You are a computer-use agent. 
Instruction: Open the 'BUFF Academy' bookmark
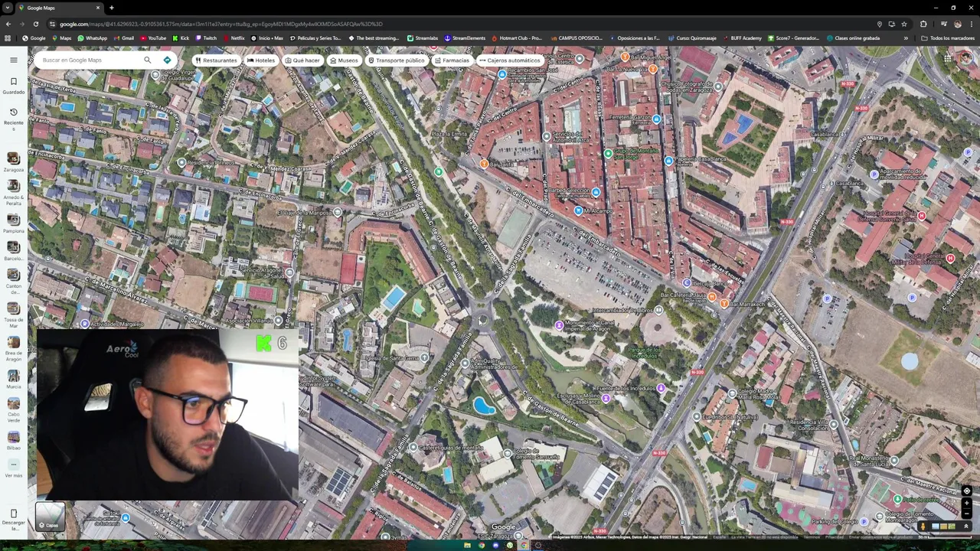pos(741,38)
